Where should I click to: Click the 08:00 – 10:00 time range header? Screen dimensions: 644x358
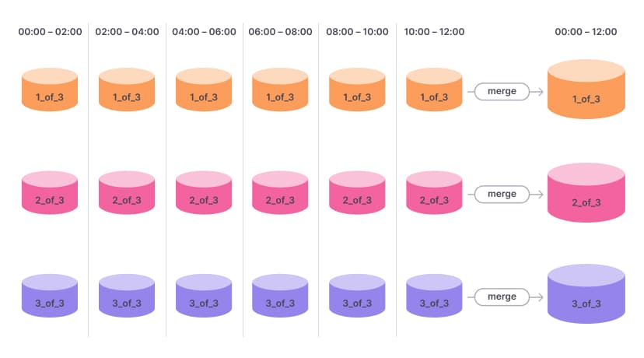pyautogui.click(x=357, y=32)
